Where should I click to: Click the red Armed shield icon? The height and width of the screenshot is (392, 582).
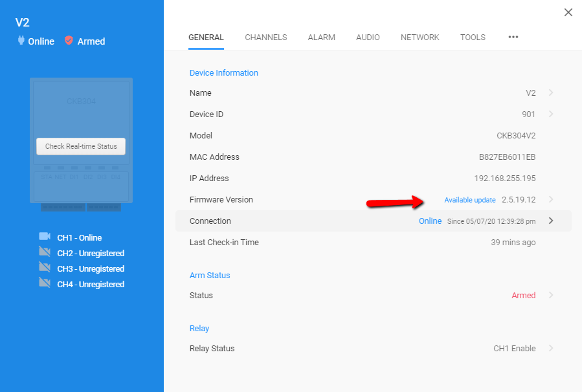[x=69, y=40]
